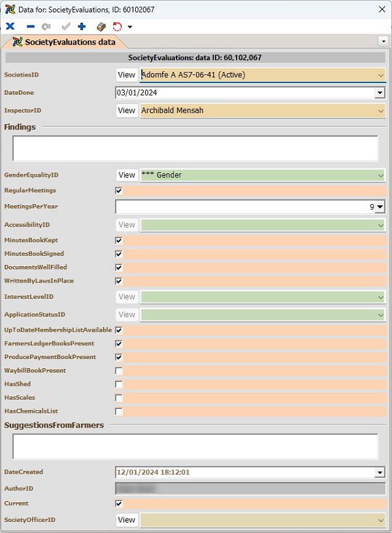Click inside the Findings text area

coord(195,148)
